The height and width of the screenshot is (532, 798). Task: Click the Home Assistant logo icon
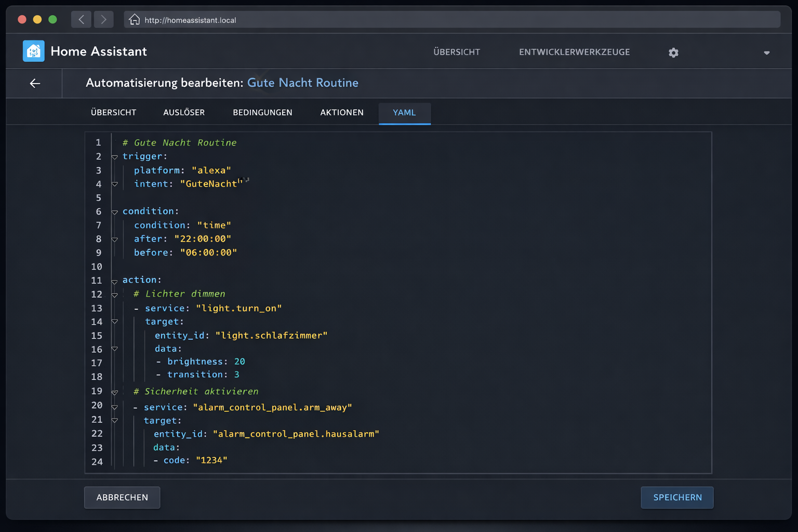(33, 51)
